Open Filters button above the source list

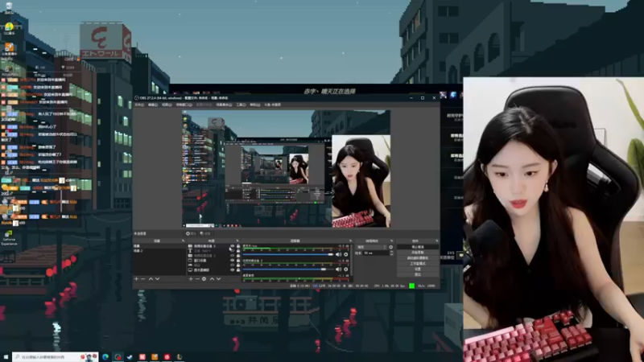(205, 233)
